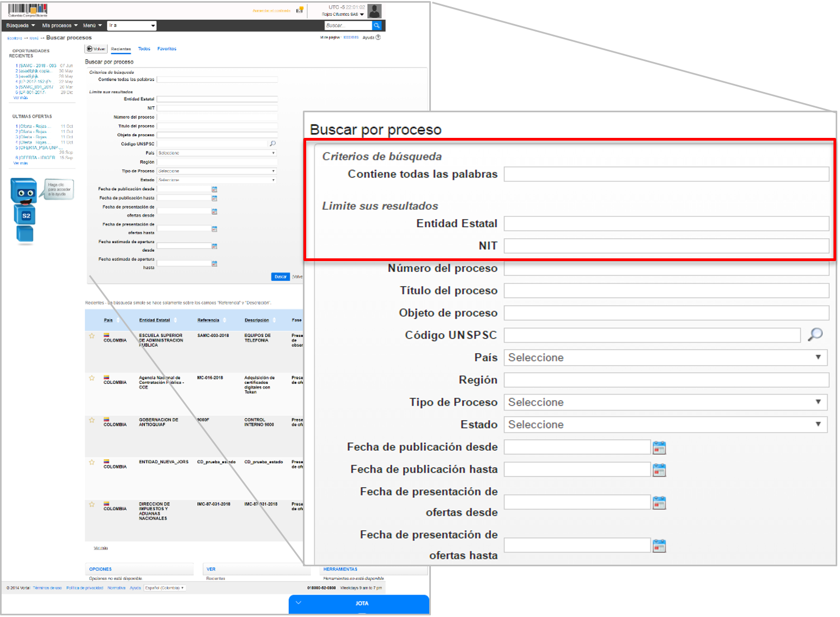The image size is (840, 617).
Task: Sort results by the País column header
Action: tap(108, 320)
